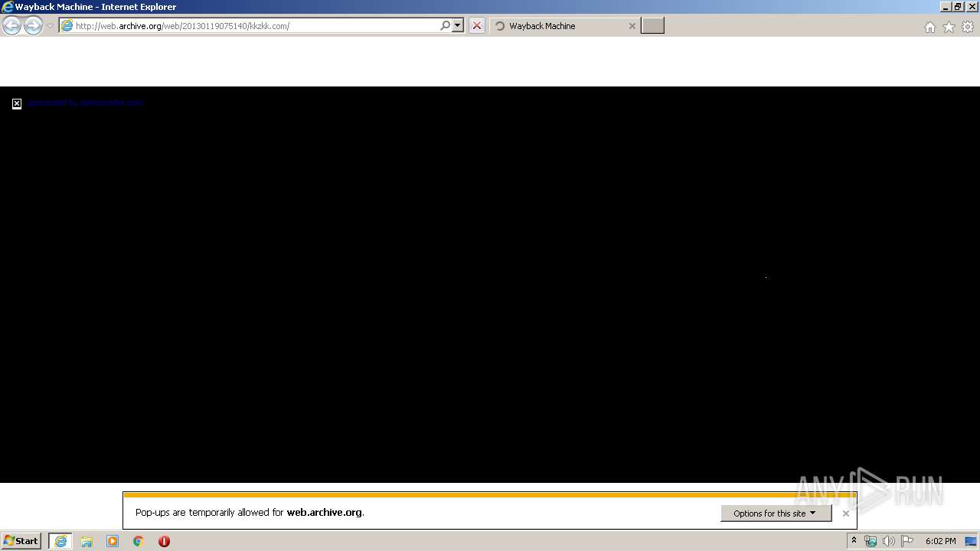Open Action Center flag icon
This screenshot has width=980, height=551.
[907, 541]
